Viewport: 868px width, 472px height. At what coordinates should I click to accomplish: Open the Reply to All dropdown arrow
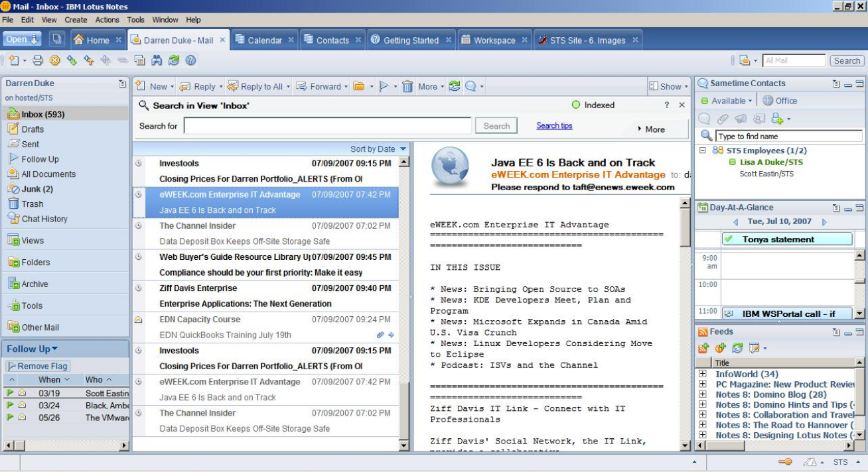click(x=289, y=87)
